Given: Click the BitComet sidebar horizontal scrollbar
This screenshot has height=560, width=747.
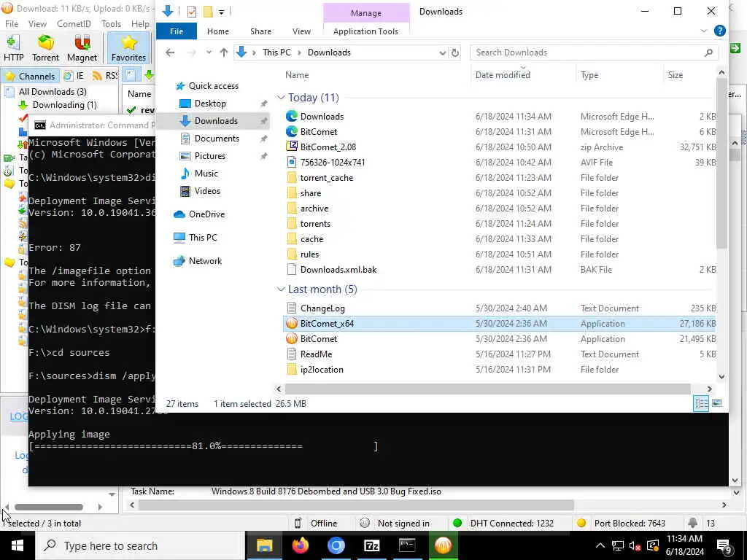Looking at the screenshot, I should (49, 507).
